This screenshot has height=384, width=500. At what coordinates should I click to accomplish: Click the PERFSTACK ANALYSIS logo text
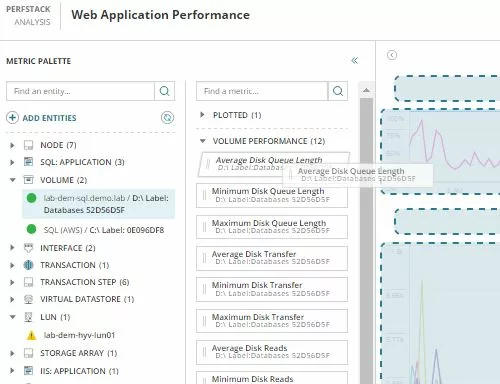(28, 15)
